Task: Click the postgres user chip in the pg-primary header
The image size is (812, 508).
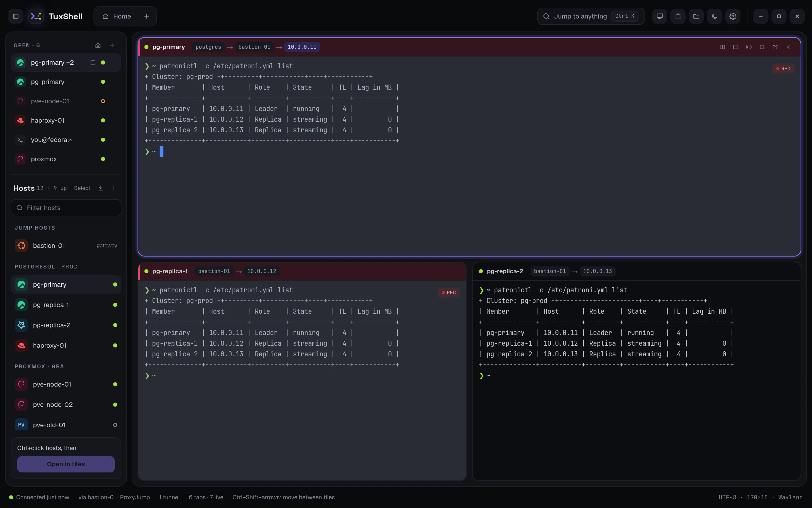Action: (208, 47)
